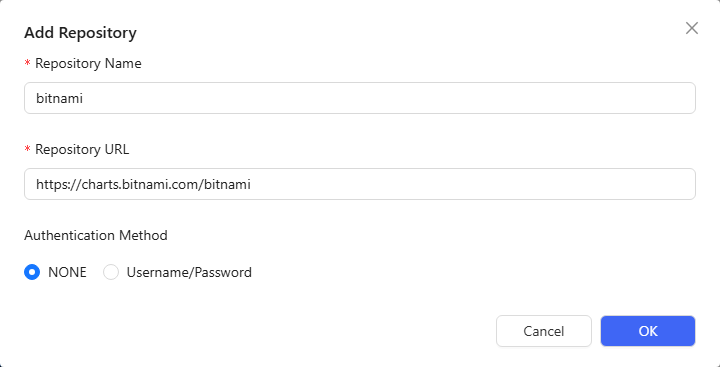Click the "bitnami" text in the name field
This screenshot has height=367, width=720.
pos(59,98)
